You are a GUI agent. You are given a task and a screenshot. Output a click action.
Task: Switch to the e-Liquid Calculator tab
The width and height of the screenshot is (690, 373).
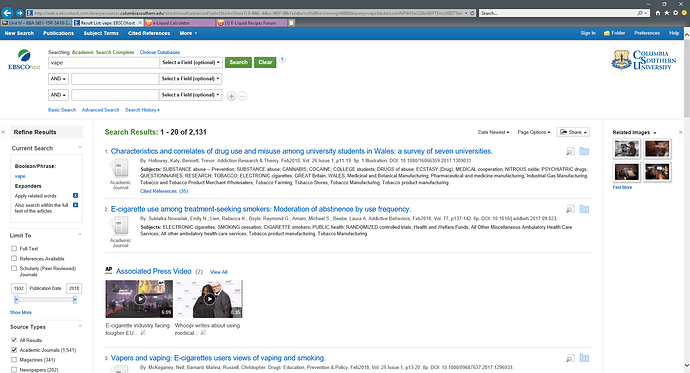pyautogui.click(x=180, y=23)
